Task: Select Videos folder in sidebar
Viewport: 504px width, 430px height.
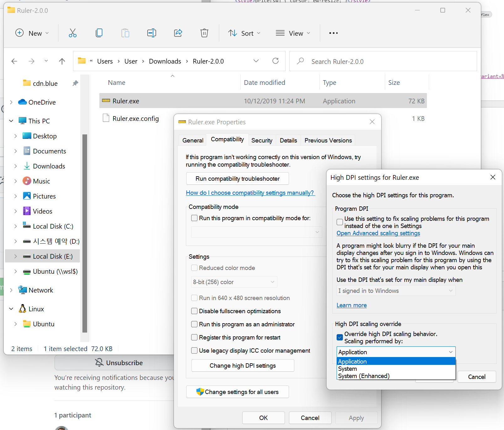Action: (42, 211)
